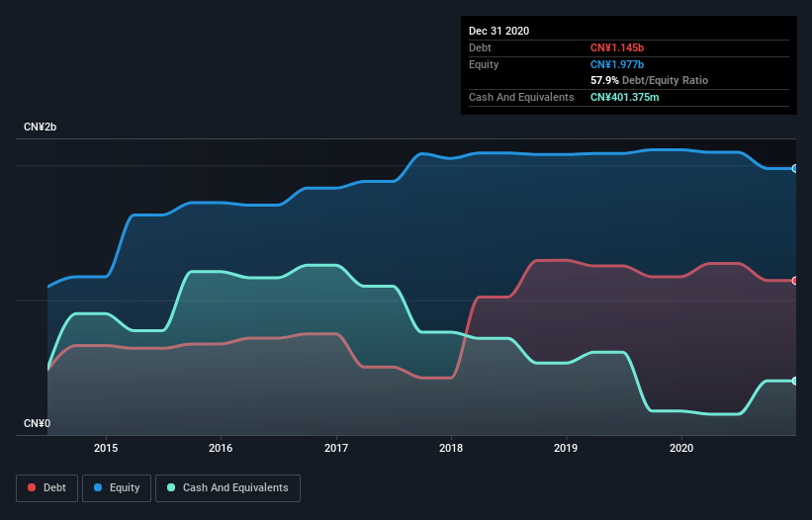Click the red Debt legend dot
812x520 pixels.
coord(32,487)
